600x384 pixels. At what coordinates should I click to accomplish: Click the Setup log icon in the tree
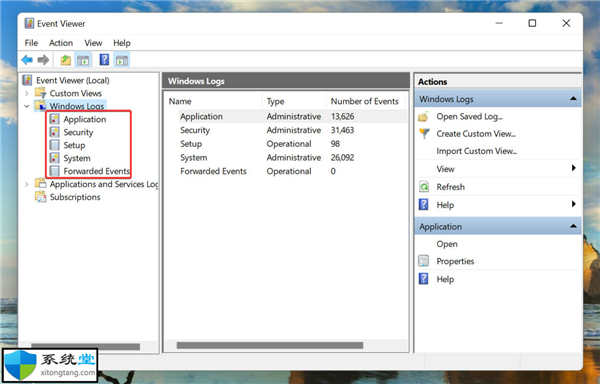point(55,145)
